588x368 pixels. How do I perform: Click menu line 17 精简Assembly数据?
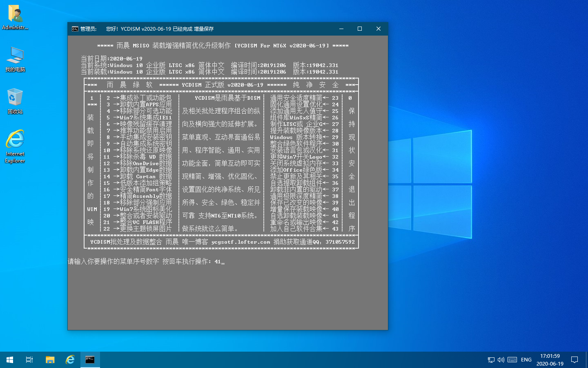tap(138, 196)
